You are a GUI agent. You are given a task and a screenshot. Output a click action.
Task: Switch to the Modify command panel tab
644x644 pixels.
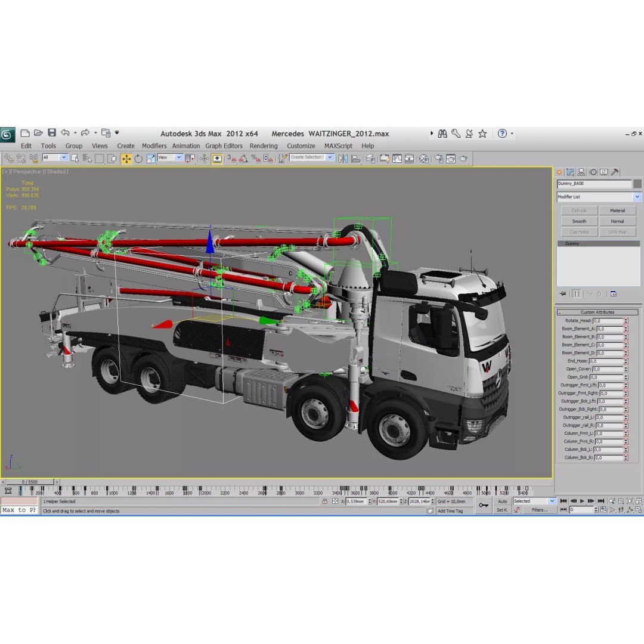point(570,172)
